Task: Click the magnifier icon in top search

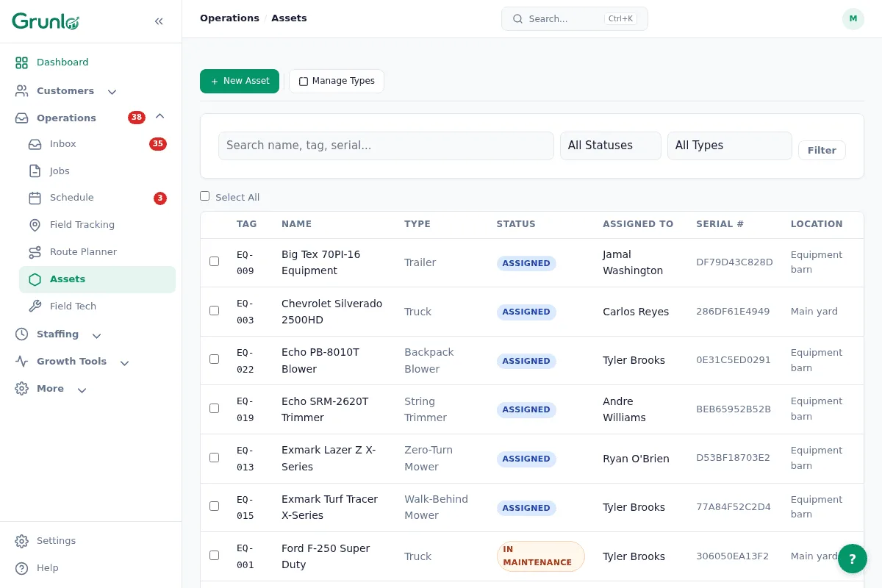Action: pyautogui.click(x=517, y=19)
